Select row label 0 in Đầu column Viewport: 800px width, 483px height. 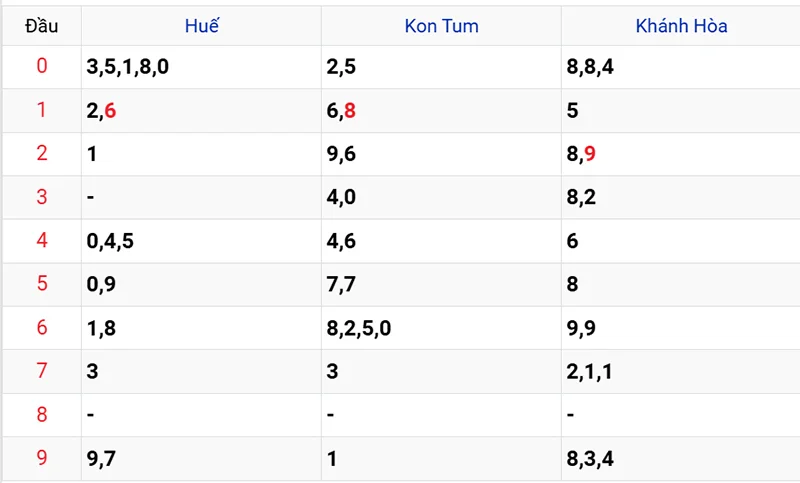click(x=41, y=68)
